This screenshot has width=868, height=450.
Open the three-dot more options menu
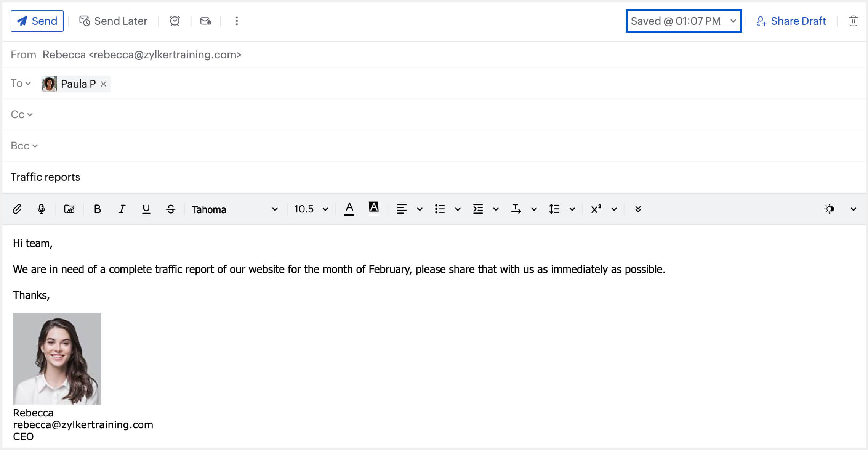[237, 21]
